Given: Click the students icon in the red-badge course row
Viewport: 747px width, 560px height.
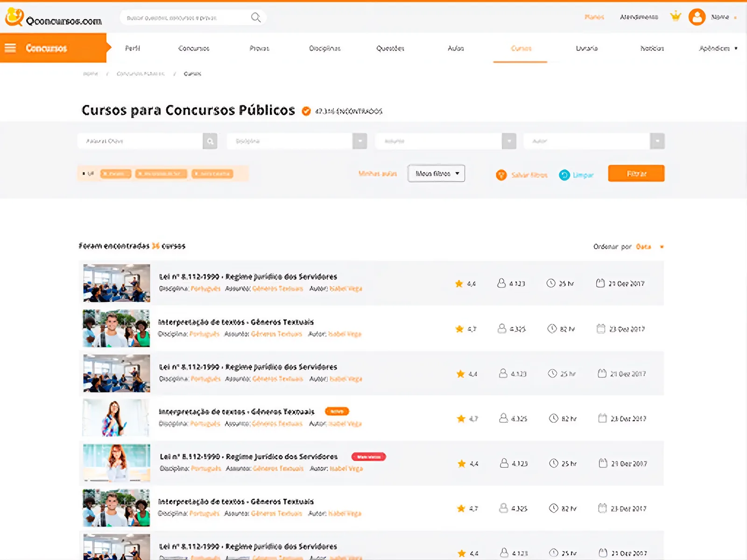Looking at the screenshot, I should click(504, 463).
